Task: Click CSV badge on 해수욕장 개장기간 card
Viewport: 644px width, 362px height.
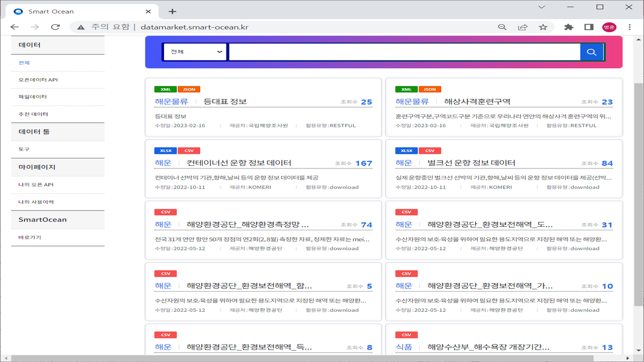Action: [407, 335]
